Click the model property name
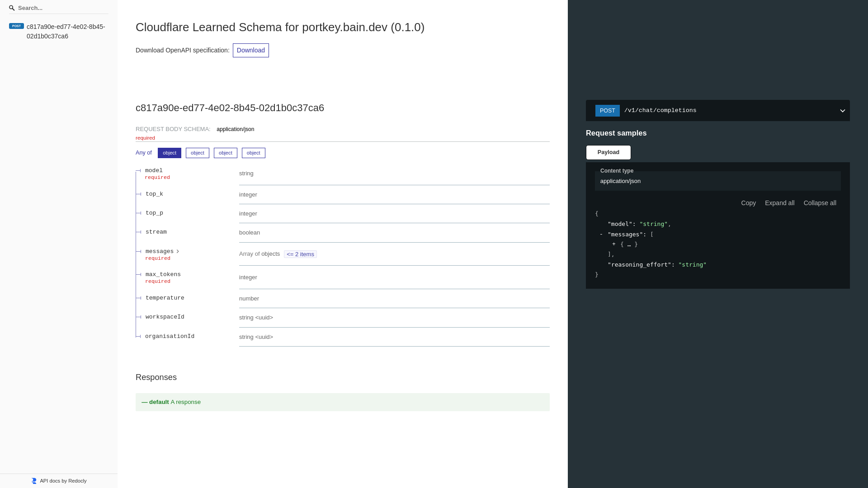 (x=154, y=171)
